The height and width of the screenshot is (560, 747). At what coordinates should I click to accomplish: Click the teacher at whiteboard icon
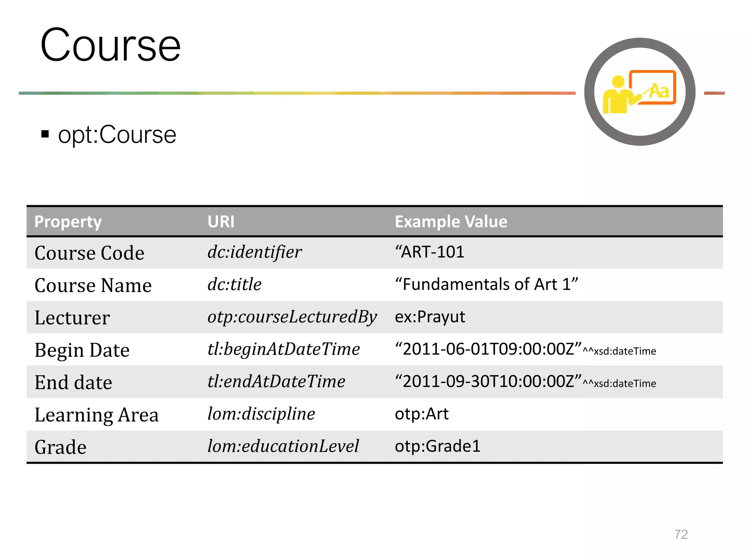[639, 92]
